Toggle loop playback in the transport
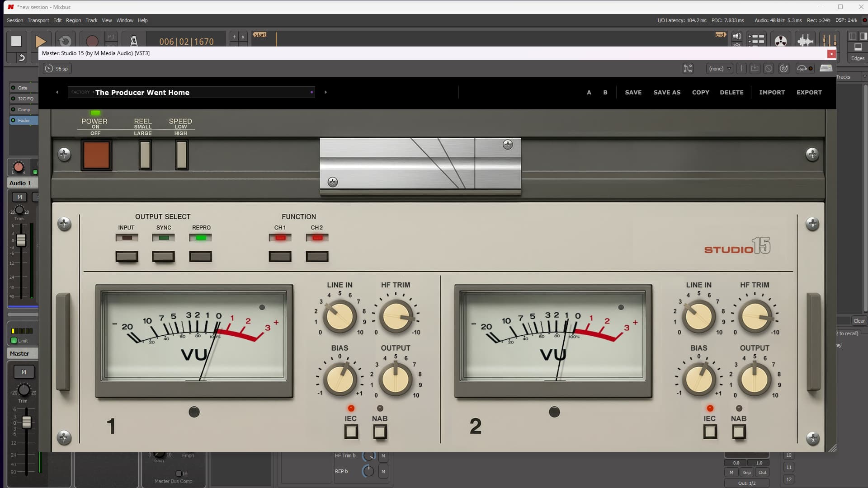Viewport: 868px width, 488px height. pos(65,41)
